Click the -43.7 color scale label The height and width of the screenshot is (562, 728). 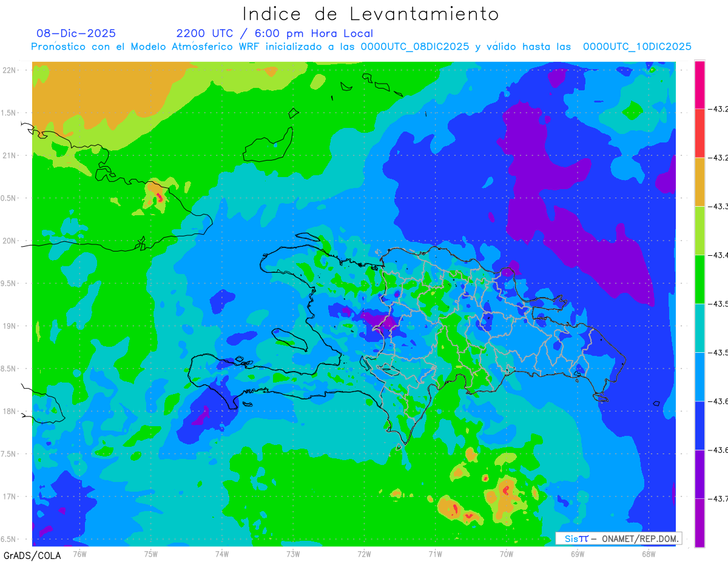[x=720, y=498]
